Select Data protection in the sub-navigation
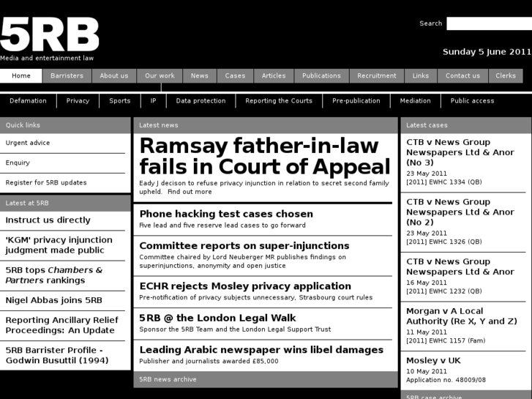Screen dimensions: 532x399 (x=201, y=101)
